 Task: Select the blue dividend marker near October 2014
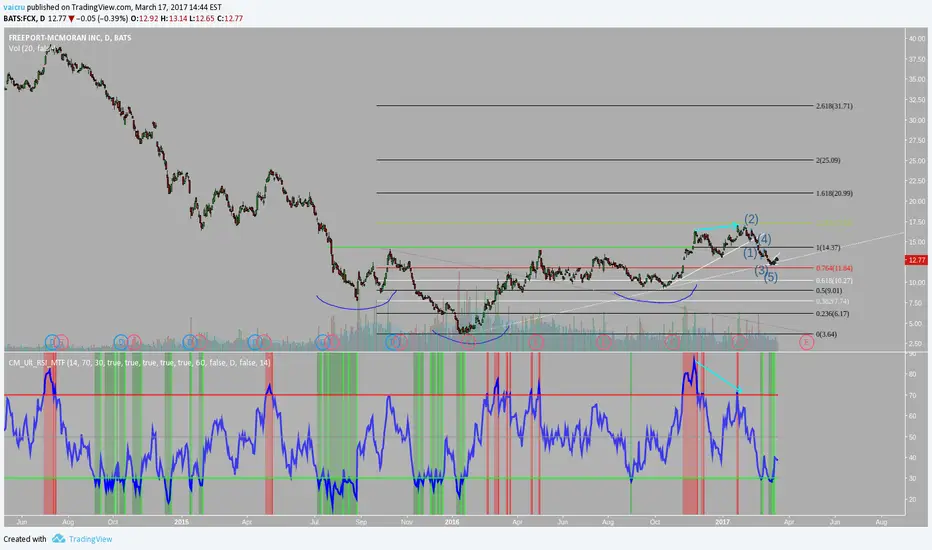click(x=121, y=342)
